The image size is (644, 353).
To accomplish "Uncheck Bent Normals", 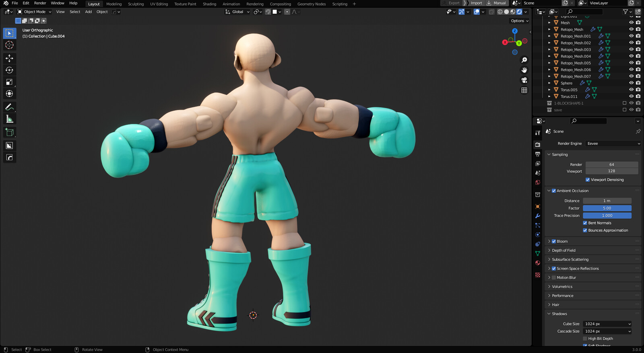I will pyautogui.click(x=585, y=223).
